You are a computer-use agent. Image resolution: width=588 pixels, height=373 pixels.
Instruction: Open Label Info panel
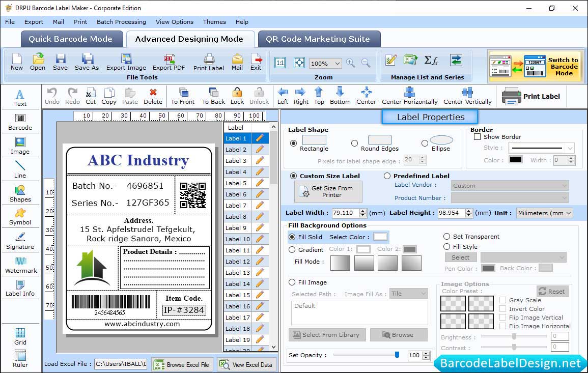tap(20, 289)
